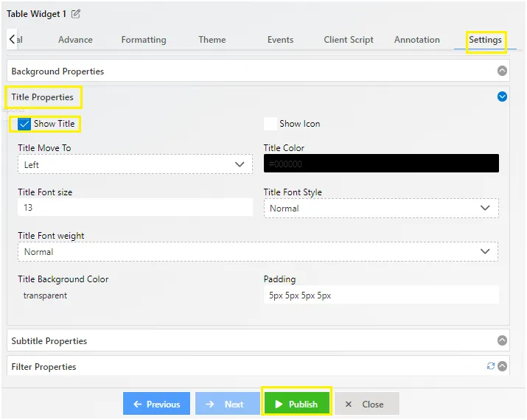Switch to the Advance tab
The width and height of the screenshot is (527, 420).
[x=75, y=40]
